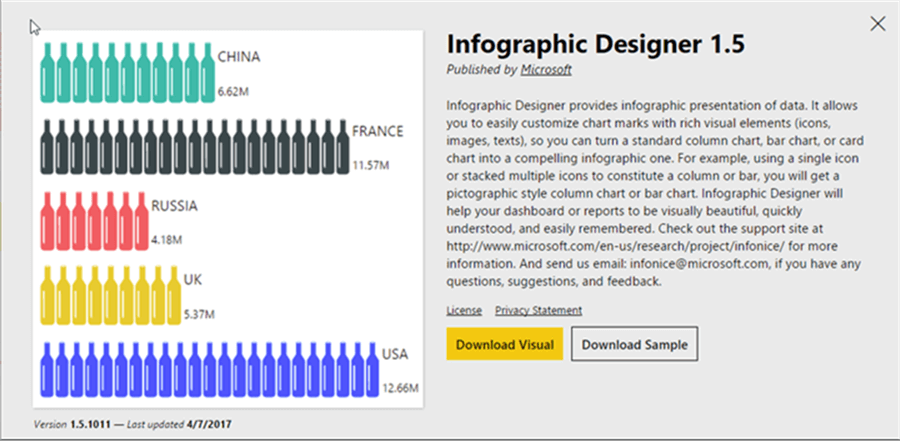Click the UK label in the chart
The width and height of the screenshot is (900, 441).
pyautogui.click(x=193, y=280)
